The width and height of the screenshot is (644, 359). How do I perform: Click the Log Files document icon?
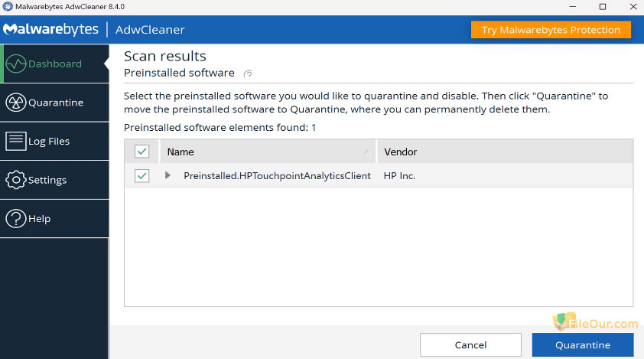tap(16, 141)
